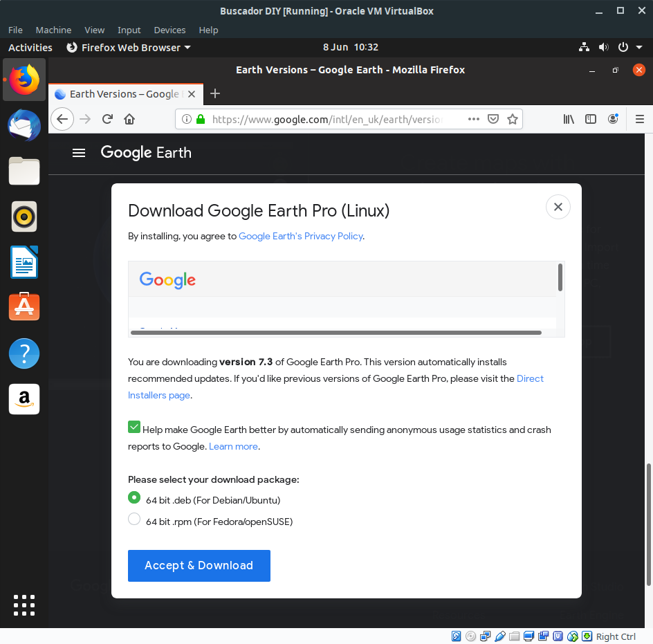Open the VirtualBox File menu
653x644 pixels.
coord(15,30)
